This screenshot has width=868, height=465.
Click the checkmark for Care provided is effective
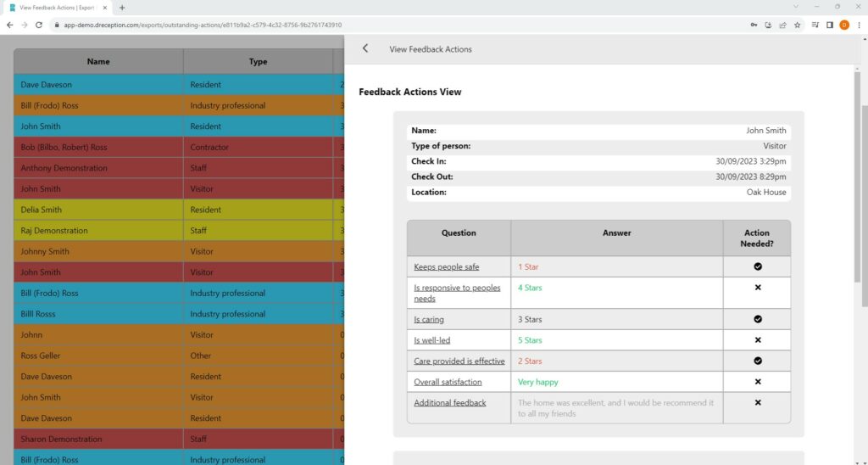[758, 361]
